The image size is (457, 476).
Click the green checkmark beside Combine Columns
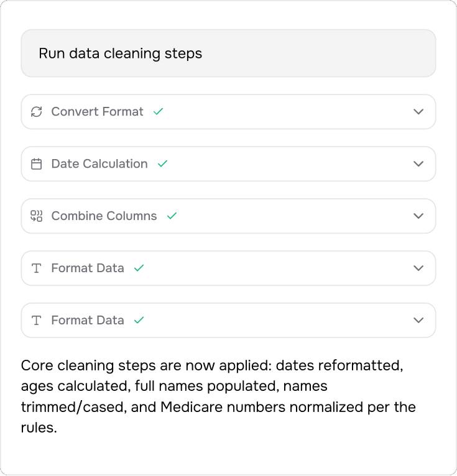click(x=172, y=216)
